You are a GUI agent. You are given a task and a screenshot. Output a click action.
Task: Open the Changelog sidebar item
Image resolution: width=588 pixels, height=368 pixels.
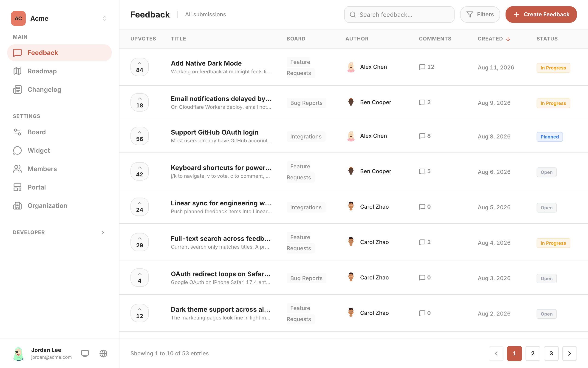[x=59, y=89]
